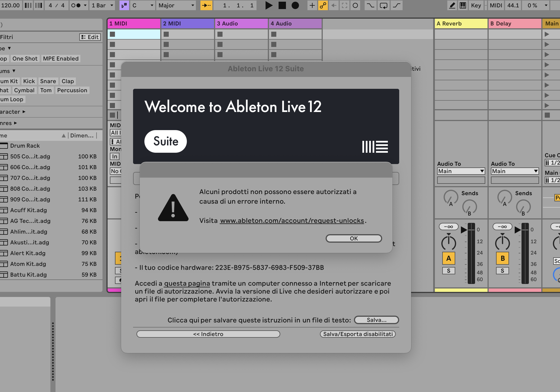Select the Kick filter tag

click(29, 81)
